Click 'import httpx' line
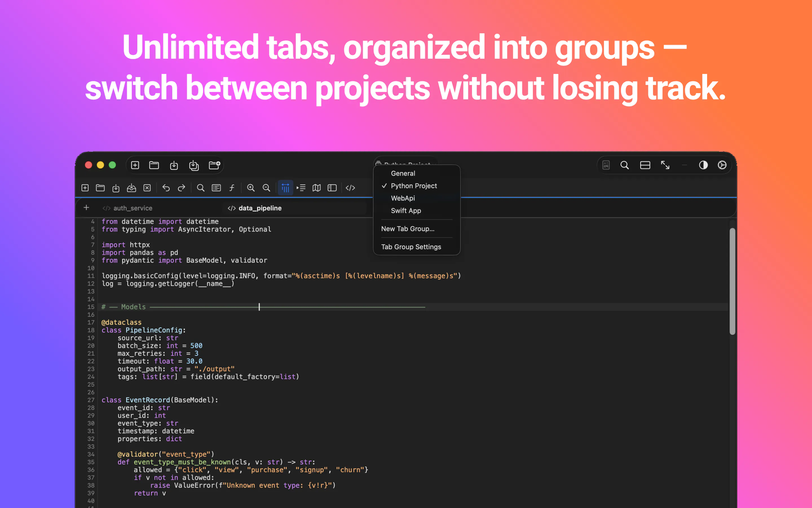812x508 pixels. pyautogui.click(x=125, y=245)
